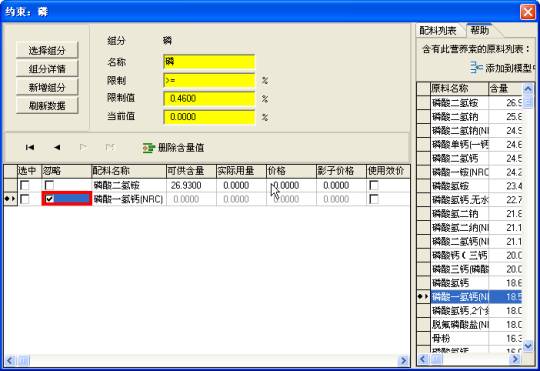540x371 pixels.
Task: Click the 删除含量值 label
Action: click(x=181, y=148)
